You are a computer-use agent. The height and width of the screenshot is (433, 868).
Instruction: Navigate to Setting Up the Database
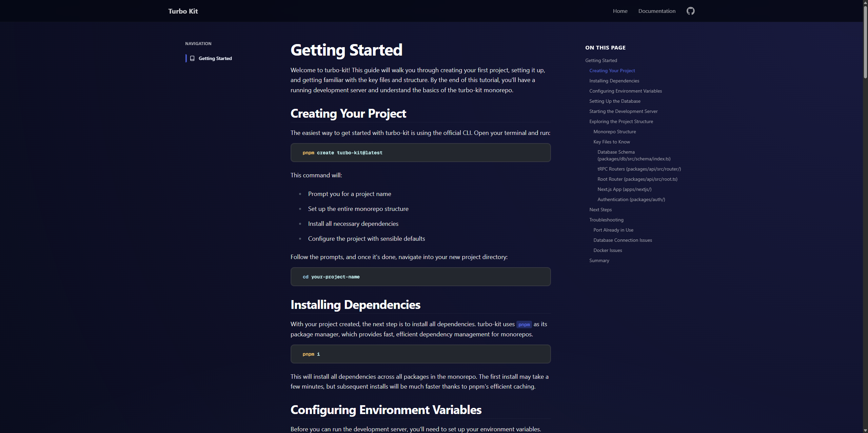[x=614, y=101]
